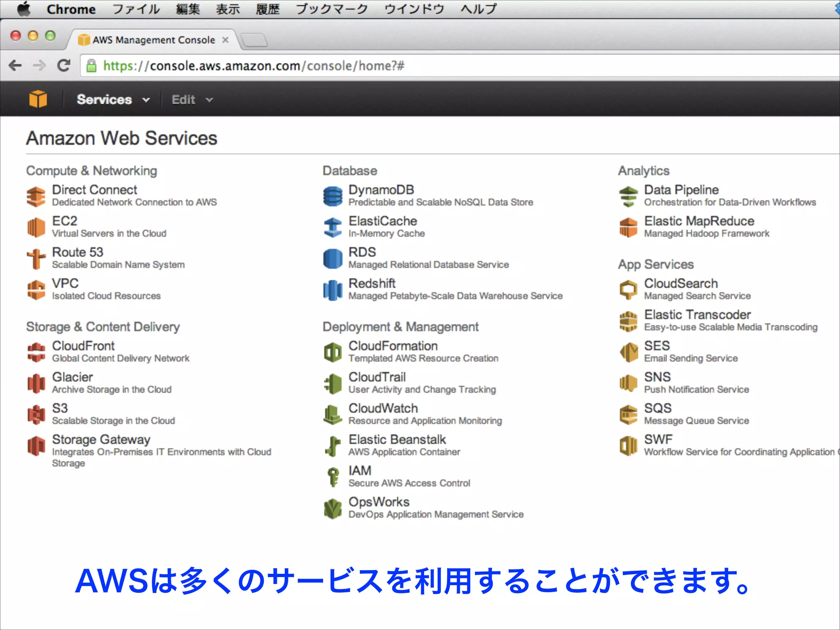Click the browser forward arrow
840x630 pixels.
click(39, 66)
